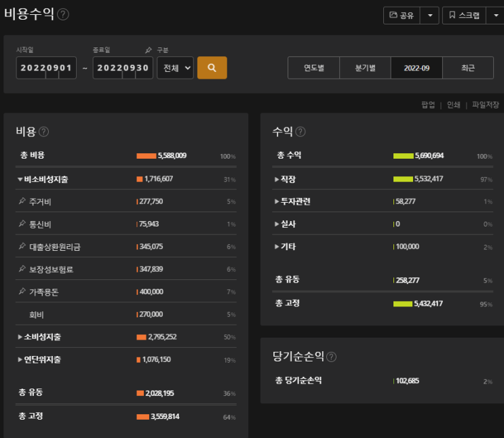The width and height of the screenshot is (504, 438).
Task: Click help icon beside 당기순손익 heading
Action: tap(332, 357)
